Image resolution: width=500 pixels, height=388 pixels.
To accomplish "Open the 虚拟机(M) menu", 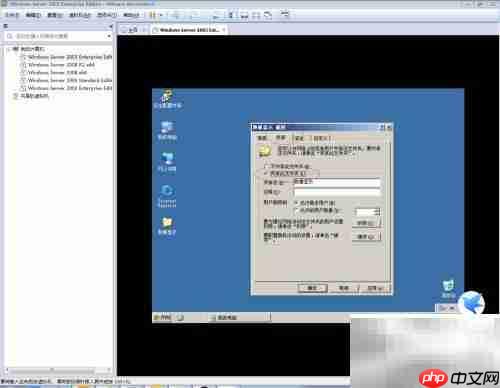I will 80,15.
